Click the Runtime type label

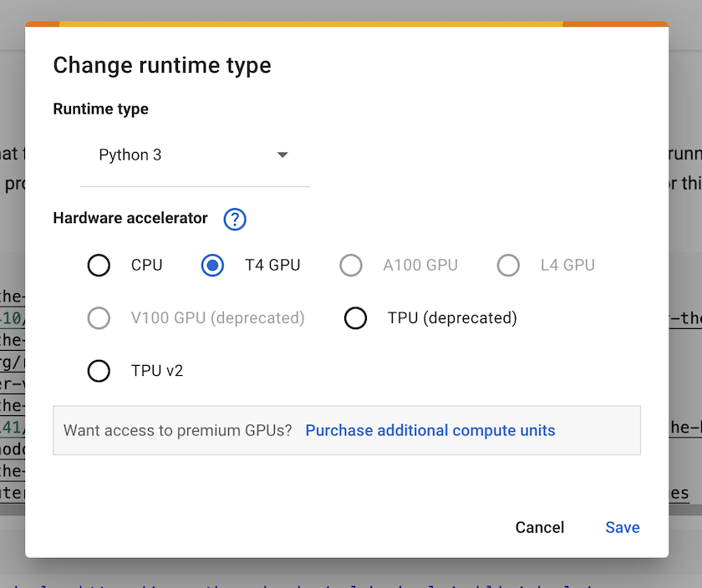point(100,109)
